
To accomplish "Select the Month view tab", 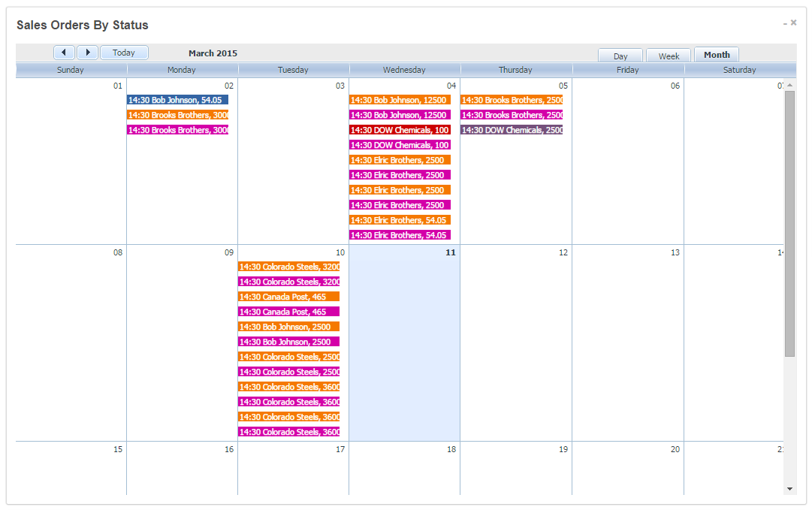I will tap(717, 55).
